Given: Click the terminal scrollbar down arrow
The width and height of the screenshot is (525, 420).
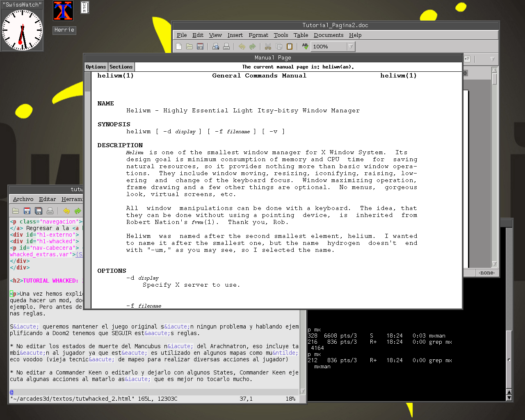Looking at the screenshot, I should pos(509,398).
